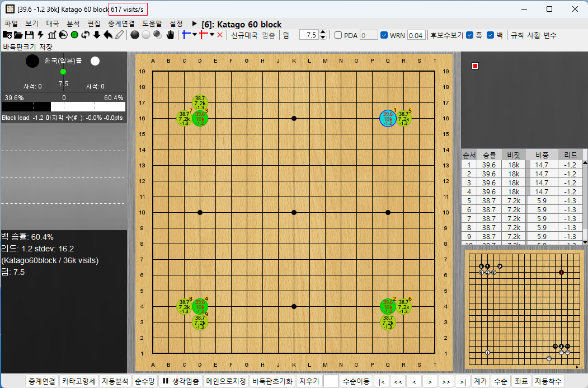
Task: Click the white player stone indicator
Action: (x=95, y=61)
